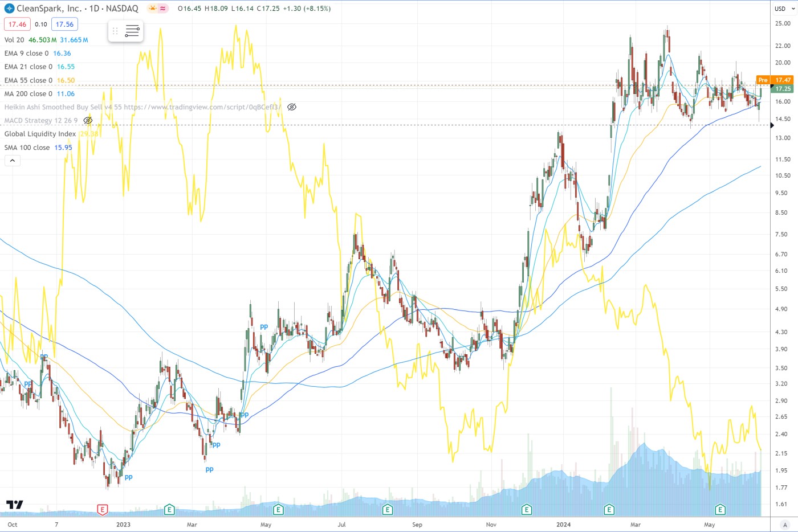The width and height of the screenshot is (798, 532).
Task: Collapse the indicator legend with the chevron button
Action: pos(12,161)
